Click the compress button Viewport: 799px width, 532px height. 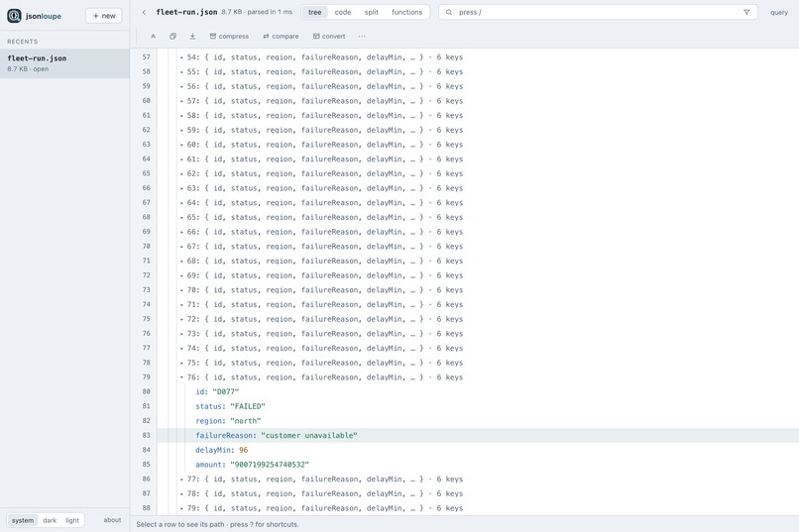point(229,36)
